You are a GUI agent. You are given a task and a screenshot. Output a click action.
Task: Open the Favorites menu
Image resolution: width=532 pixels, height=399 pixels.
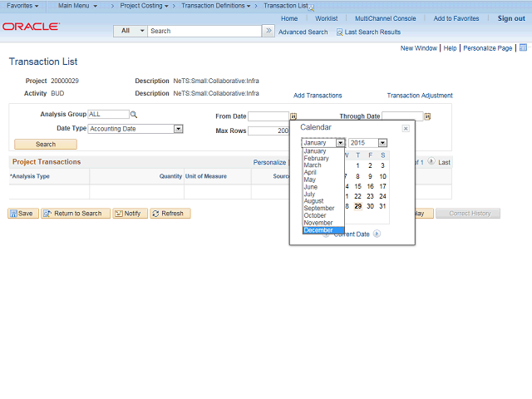pos(22,6)
